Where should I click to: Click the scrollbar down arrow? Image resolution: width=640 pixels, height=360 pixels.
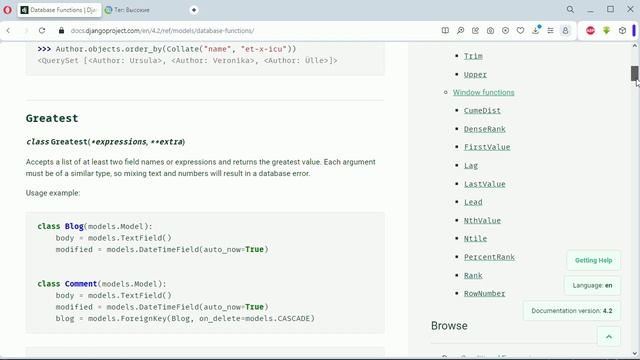(634, 354)
